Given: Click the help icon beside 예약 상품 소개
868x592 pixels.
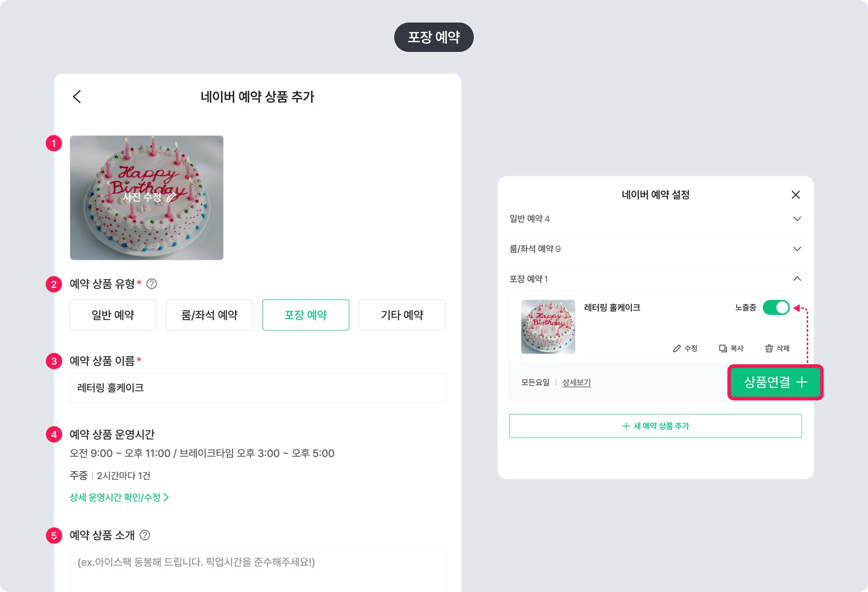Looking at the screenshot, I should [x=145, y=535].
